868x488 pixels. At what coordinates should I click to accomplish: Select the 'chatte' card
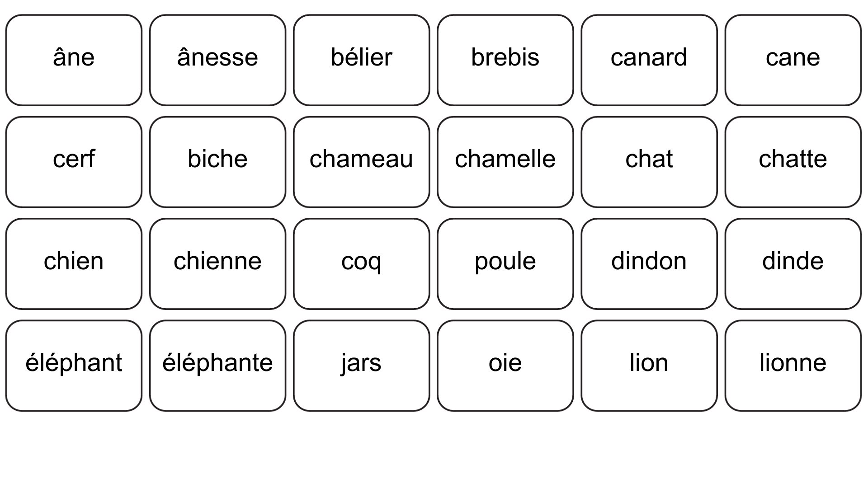click(793, 162)
